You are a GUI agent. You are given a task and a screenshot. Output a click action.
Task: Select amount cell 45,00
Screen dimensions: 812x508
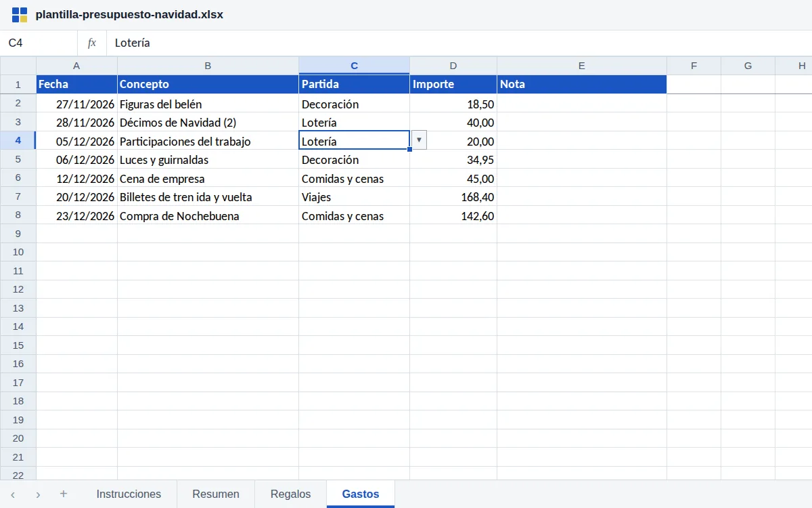453,178
